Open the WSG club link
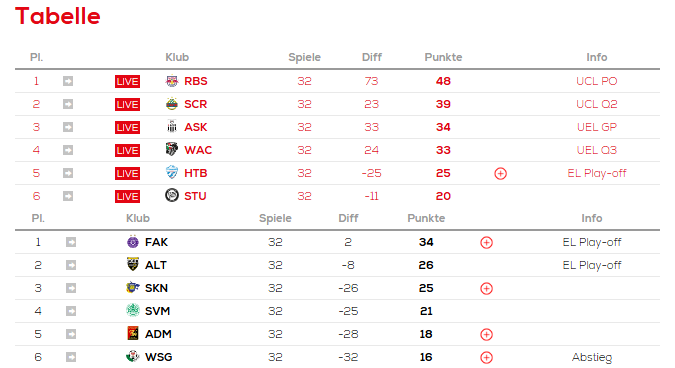Screen dimensions: 675x368 (x=158, y=357)
